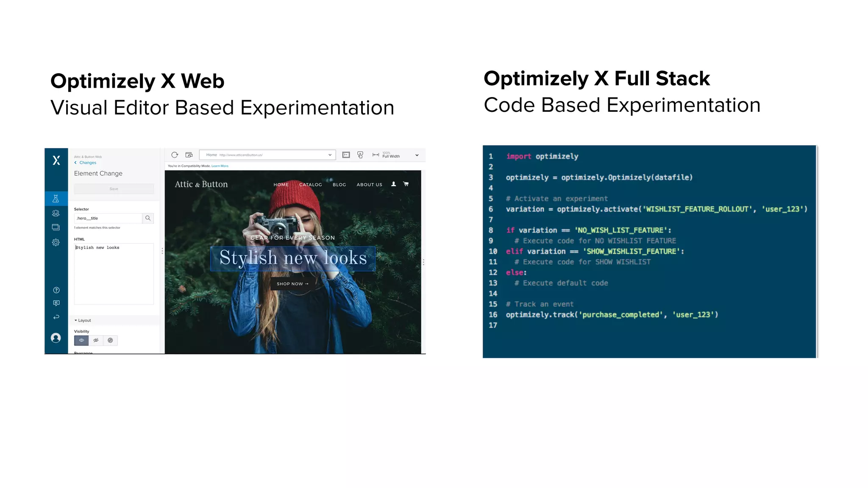Search selector with magnifying glass icon
The height and width of the screenshot is (488, 868).
click(x=148, y=218)
